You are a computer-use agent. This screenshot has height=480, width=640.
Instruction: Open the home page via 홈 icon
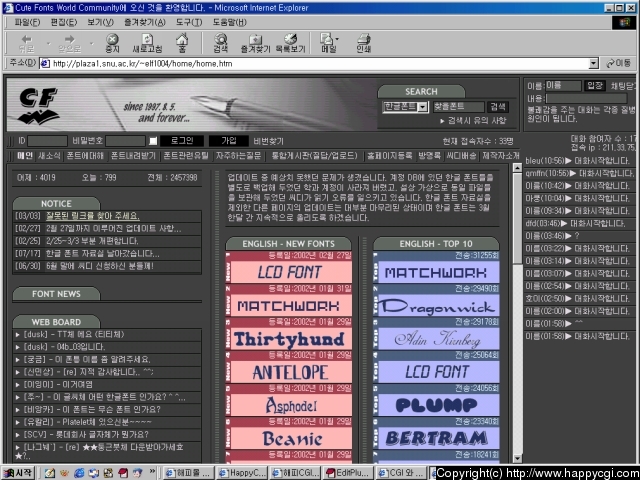[x=182, y=43]
